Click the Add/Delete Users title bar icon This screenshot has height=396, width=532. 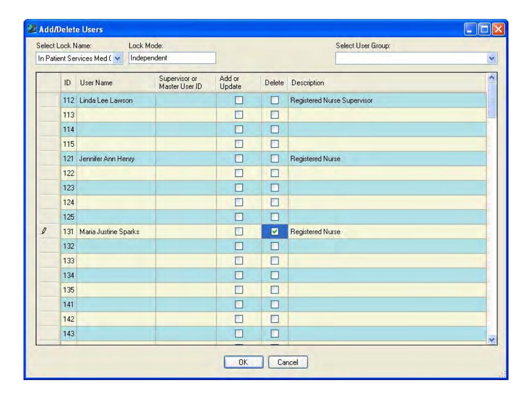pyautogui.click(x=32, y=29)
